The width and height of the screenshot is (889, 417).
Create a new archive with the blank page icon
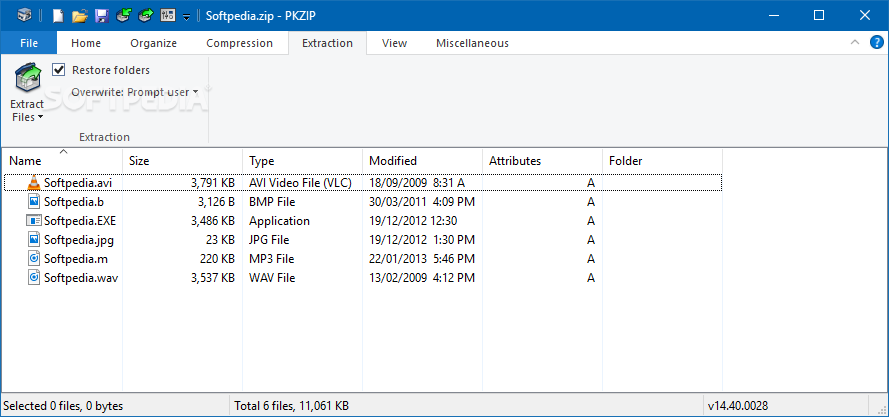point(58,15)
